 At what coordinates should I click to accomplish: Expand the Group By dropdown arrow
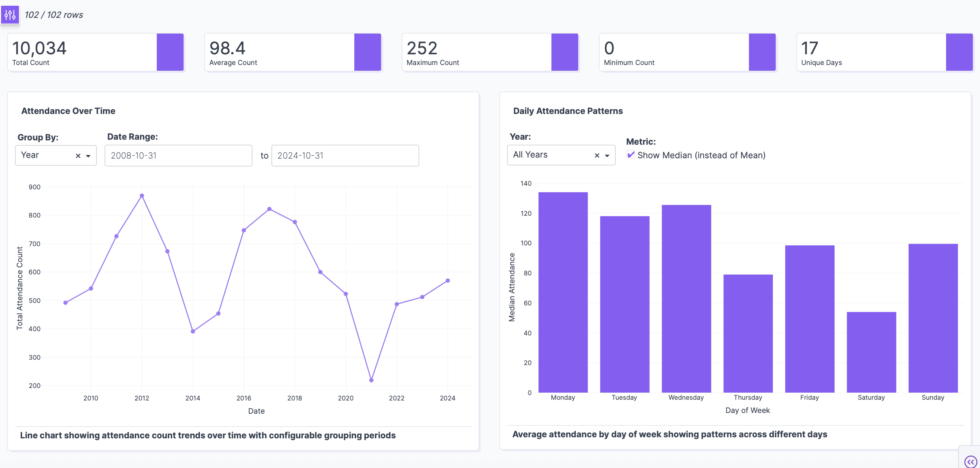88,156
